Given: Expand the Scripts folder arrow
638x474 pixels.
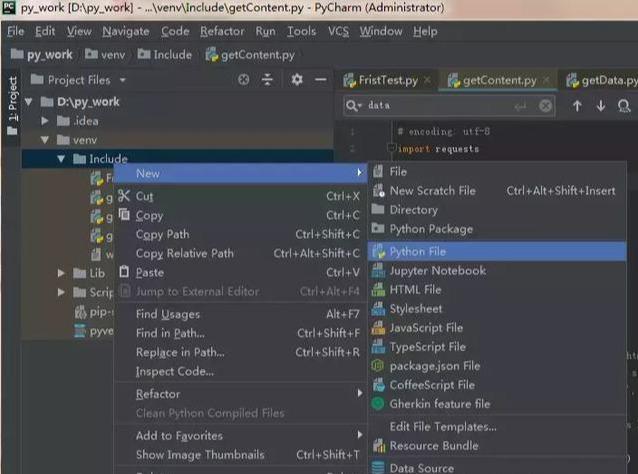Looking at the screenshot, I should click(x=61, y=292).
